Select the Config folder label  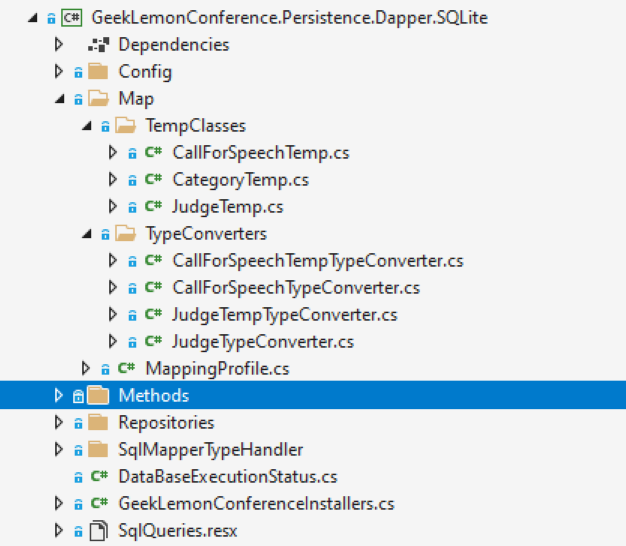point(145,72)
